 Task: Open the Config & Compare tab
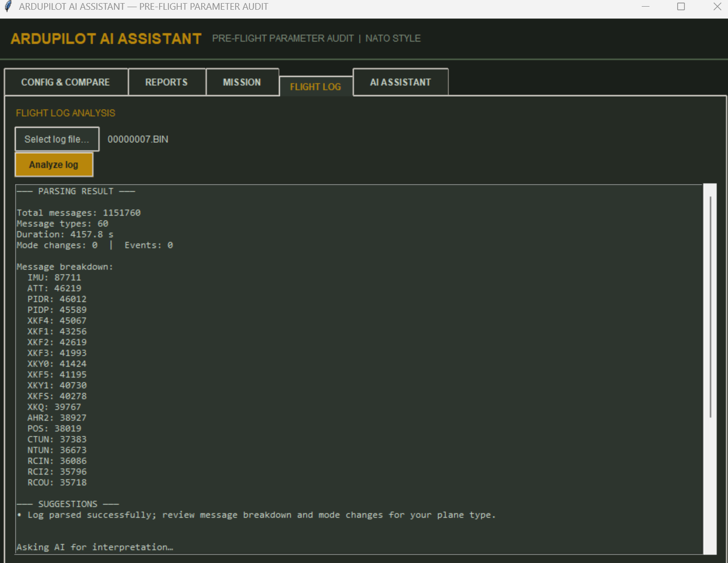[x=66, y=82]
